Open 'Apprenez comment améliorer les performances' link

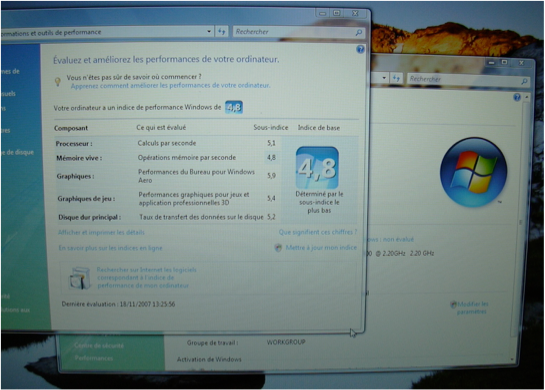pyautogui.click(x=170, y=86)
